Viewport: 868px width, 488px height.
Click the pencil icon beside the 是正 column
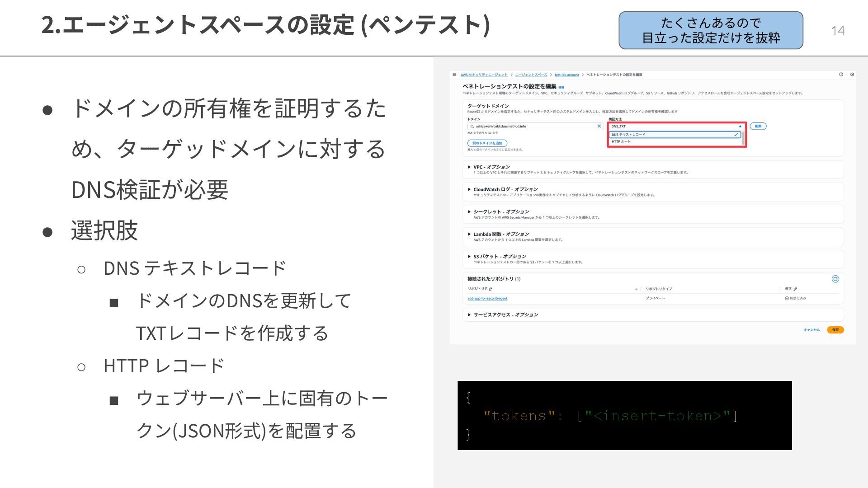point(795,289)
